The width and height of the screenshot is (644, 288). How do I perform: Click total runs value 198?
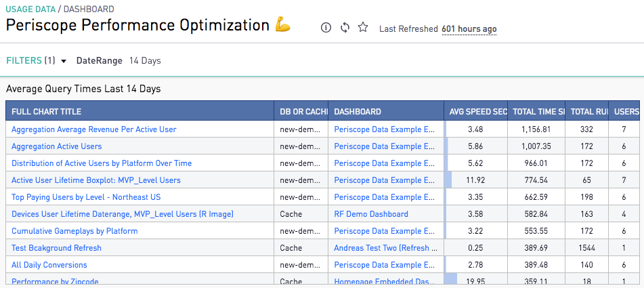pos(587,197)
